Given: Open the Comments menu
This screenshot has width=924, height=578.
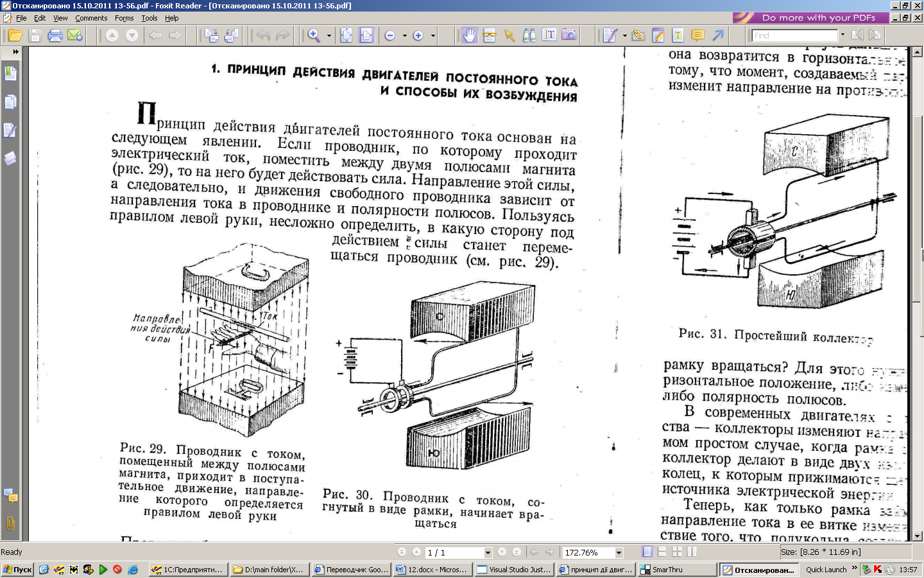Looking at the screenshot, I should coord(91,18).
